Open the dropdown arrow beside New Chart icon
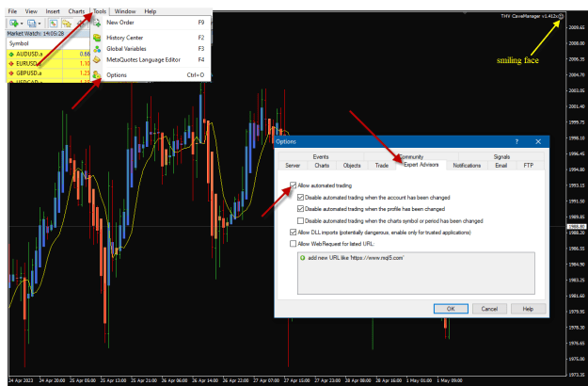The width and height of the screenshot is (588, 386). click(x=22, y=24)
